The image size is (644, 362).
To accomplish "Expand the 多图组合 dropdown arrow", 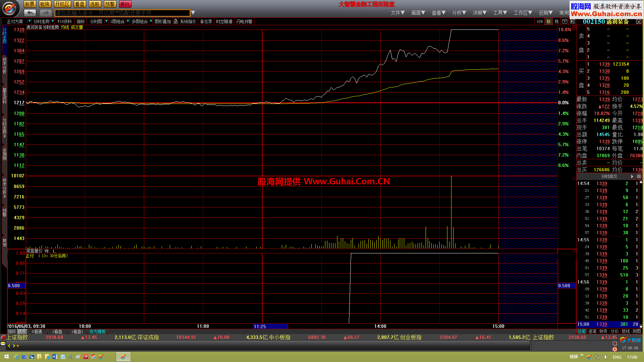I will click(151, 21).
